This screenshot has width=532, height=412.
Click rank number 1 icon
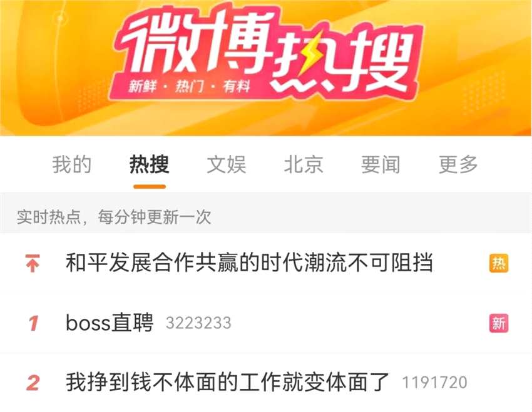[x=33, y=323]
